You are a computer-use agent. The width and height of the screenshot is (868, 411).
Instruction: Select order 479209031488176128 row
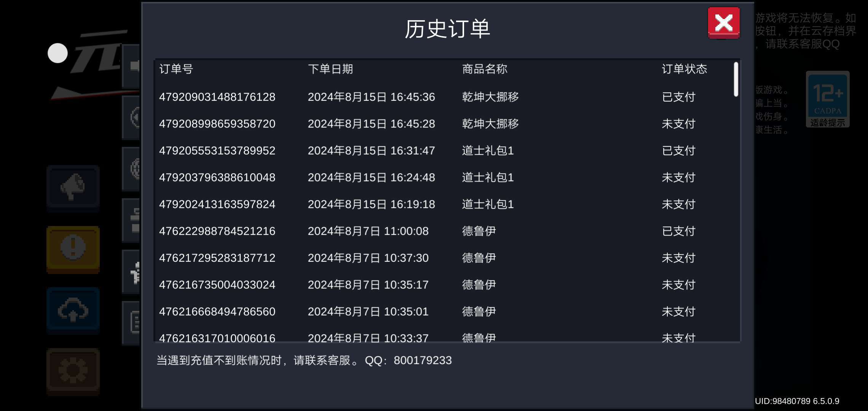click(217, 97)
